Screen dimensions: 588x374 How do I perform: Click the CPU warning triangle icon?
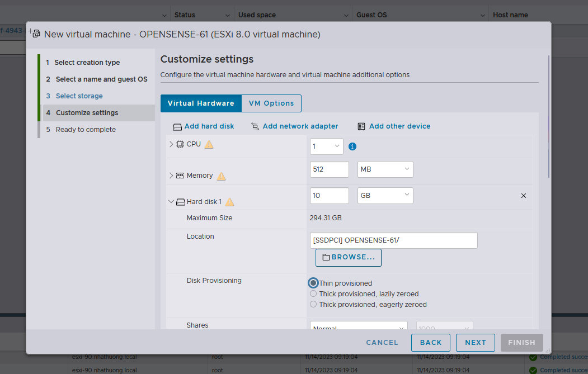[209, 144]
